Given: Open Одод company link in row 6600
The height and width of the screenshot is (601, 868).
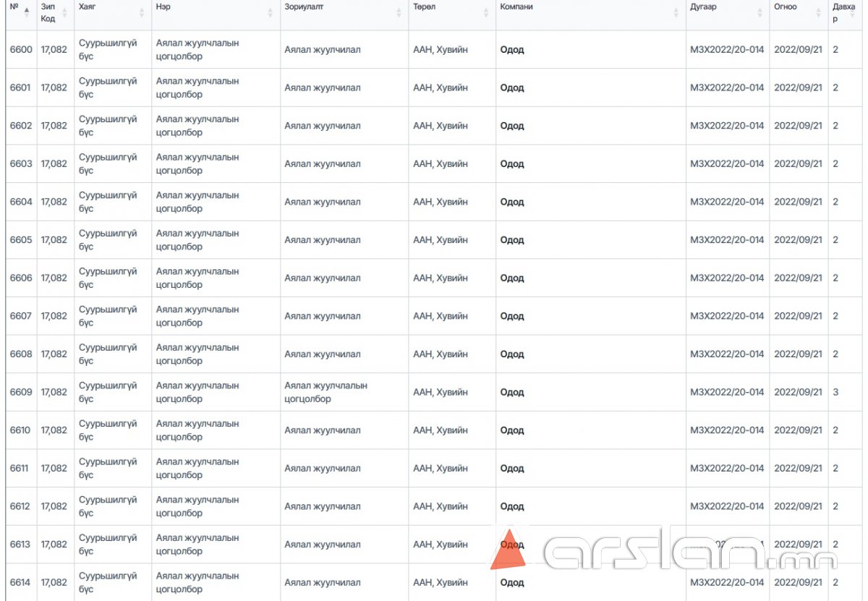Looking at the screenshot, I should pyautogui.click(x=512, y=50).
